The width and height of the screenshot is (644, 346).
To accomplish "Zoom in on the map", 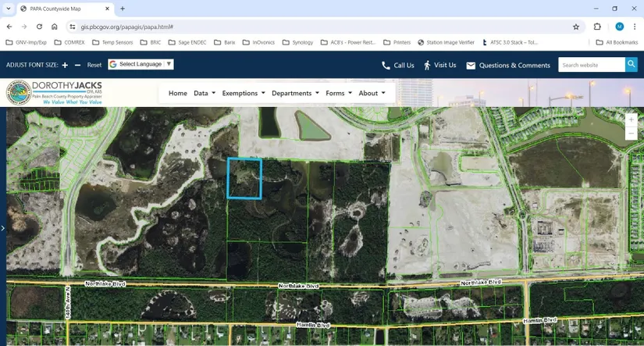I will click(631, 119).
